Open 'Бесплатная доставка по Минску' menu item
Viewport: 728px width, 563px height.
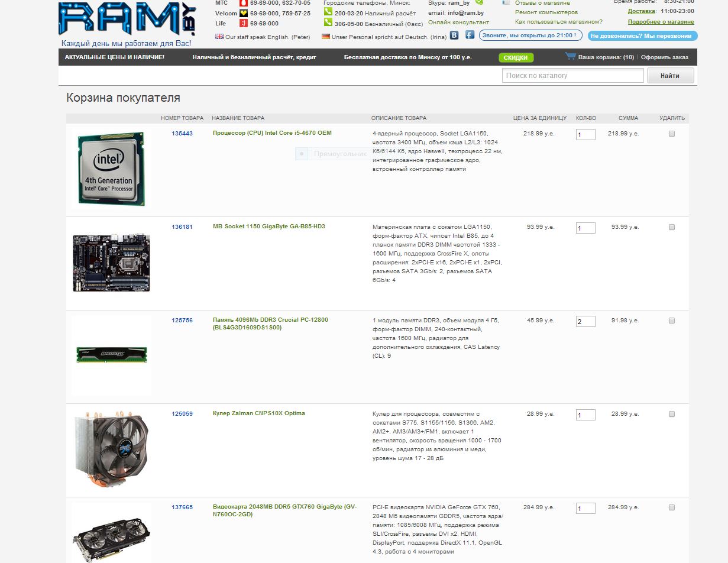408,57
